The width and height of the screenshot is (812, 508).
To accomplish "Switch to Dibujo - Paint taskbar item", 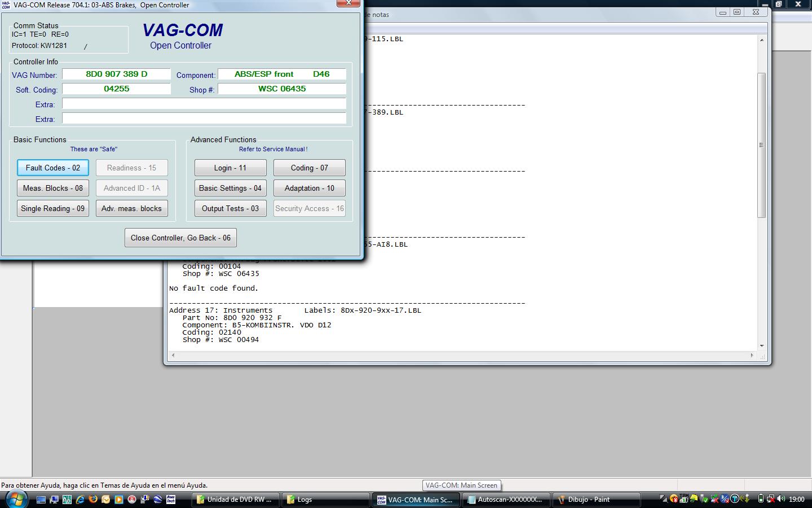I will (596, 500).
